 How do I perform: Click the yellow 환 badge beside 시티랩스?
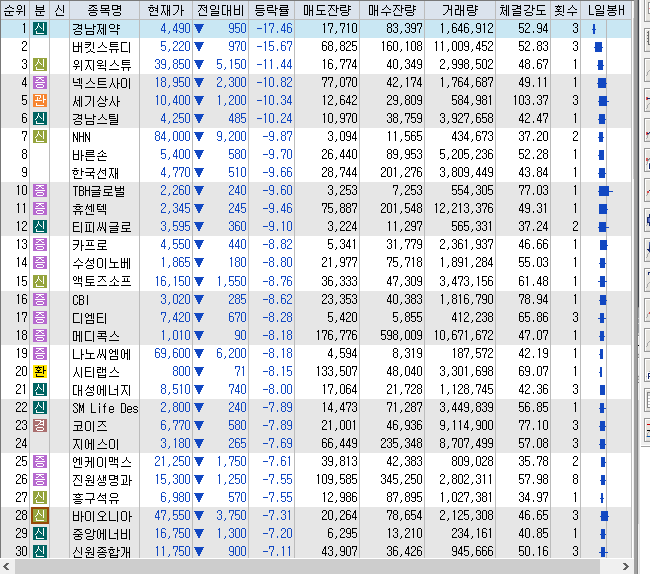click(40, 371)
